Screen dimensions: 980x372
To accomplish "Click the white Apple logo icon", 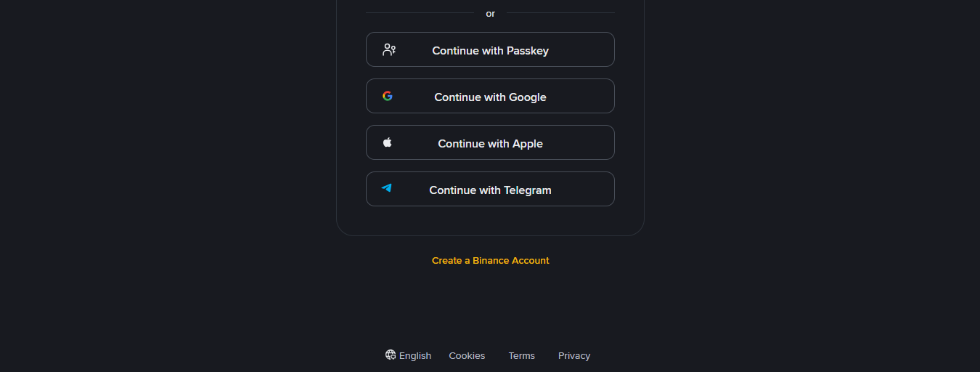I will [x=388, y=142].
